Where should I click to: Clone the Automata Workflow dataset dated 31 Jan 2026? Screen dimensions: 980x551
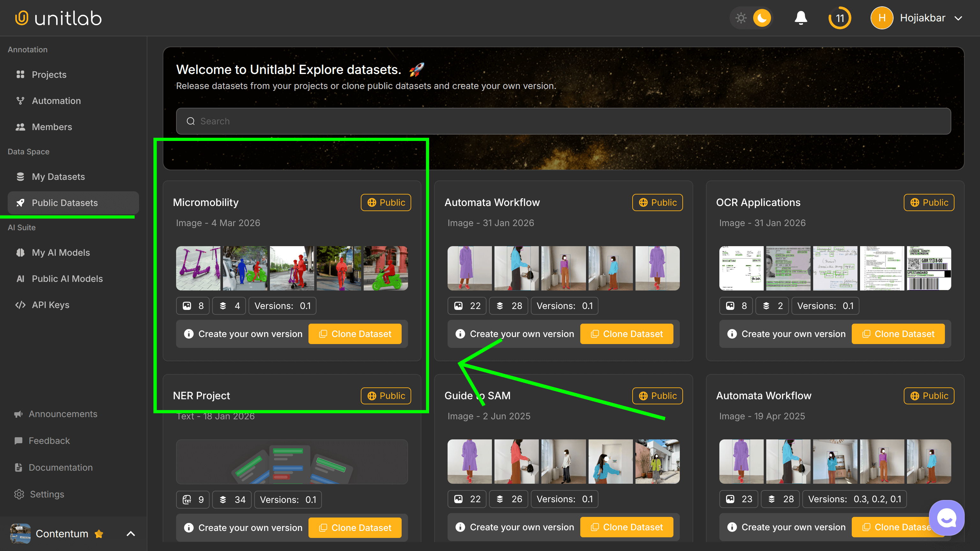626,334
